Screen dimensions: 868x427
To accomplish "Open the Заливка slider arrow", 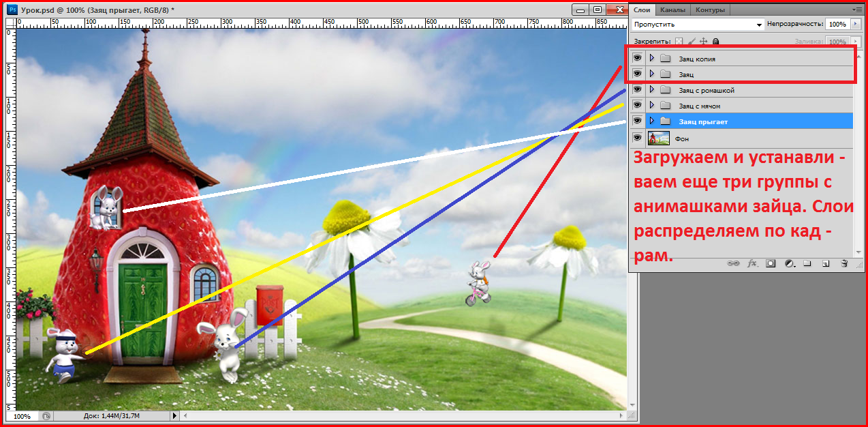I will click(x=856, y=42).
